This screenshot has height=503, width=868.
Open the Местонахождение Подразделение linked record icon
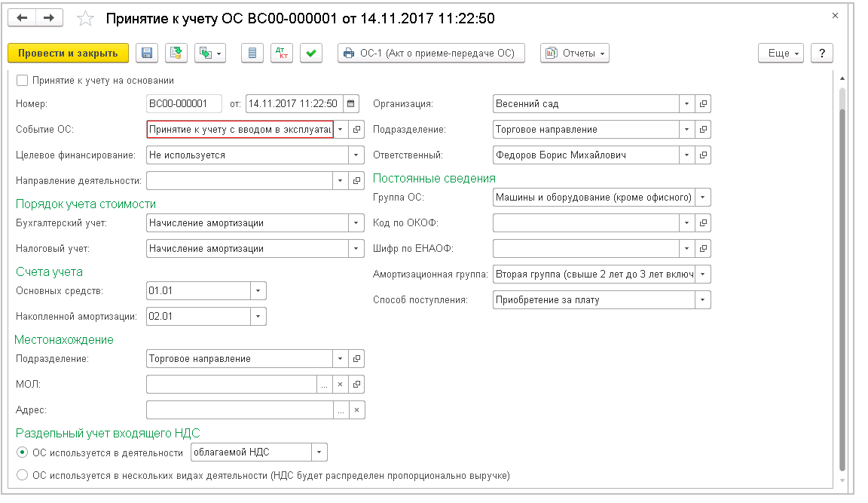tap(357, 359)
